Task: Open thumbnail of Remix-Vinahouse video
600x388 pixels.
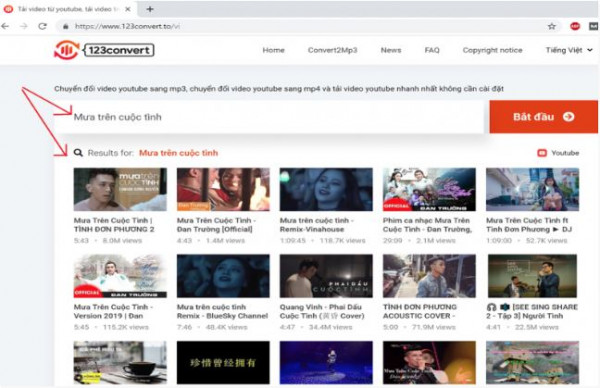Action: (x=326, y=189)
